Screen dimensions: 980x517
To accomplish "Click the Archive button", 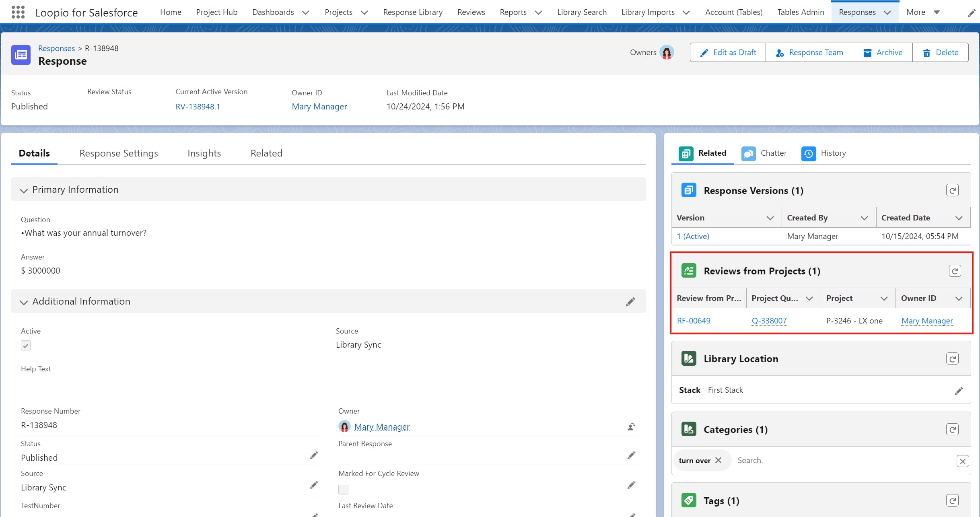I will coord(883,52).
